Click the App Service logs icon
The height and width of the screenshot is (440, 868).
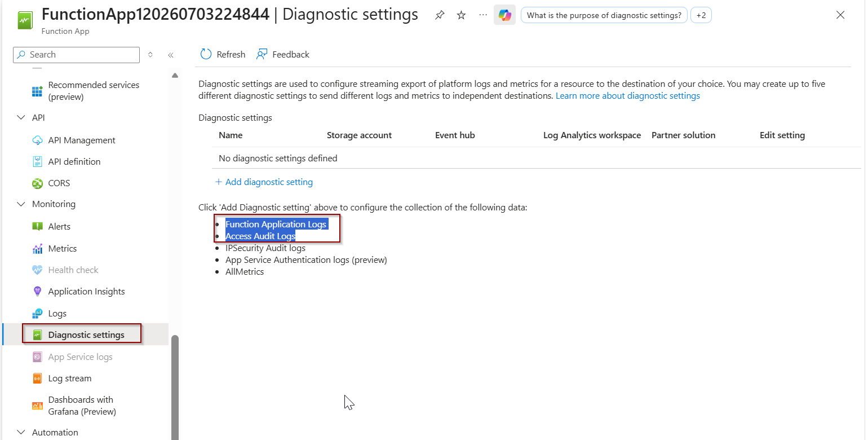click(x=38, y=357)
